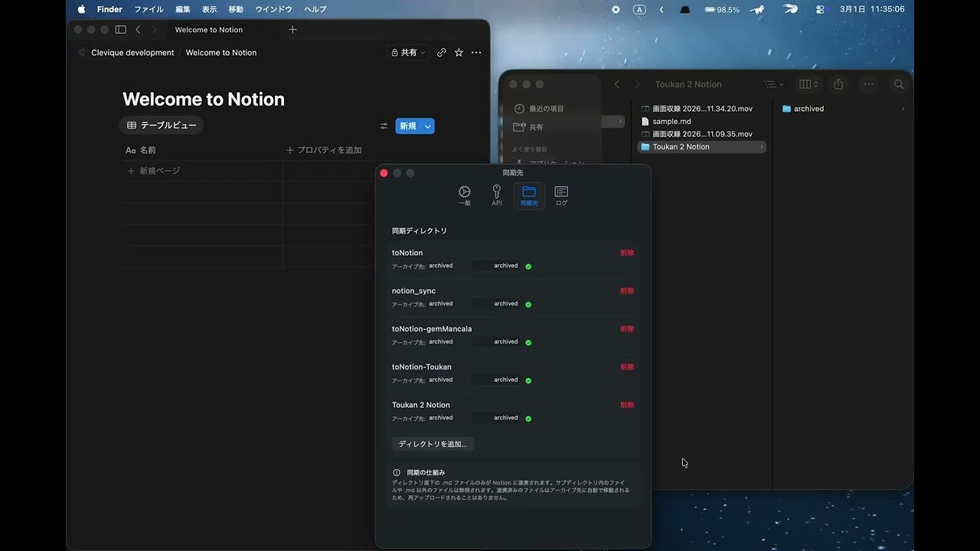Click the archive field for toNotion-Toukan
Screen dimensions: 980x551
pos(496,380)
